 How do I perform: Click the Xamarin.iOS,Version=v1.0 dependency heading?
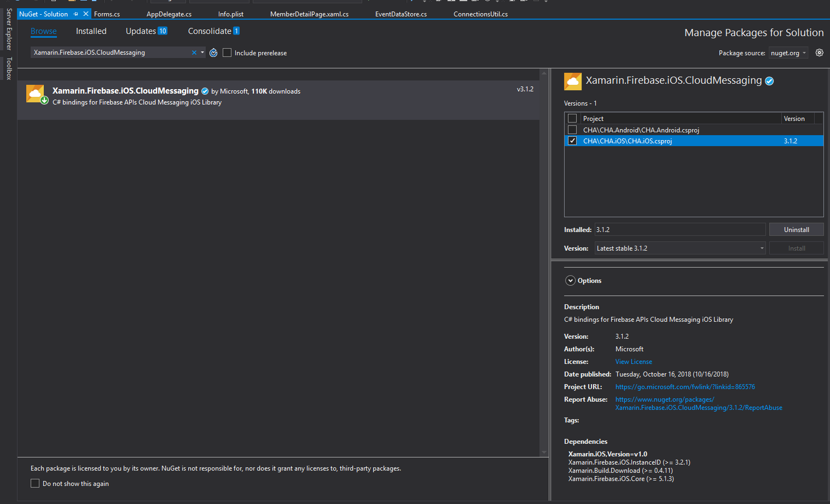click(x=608, y=454)
